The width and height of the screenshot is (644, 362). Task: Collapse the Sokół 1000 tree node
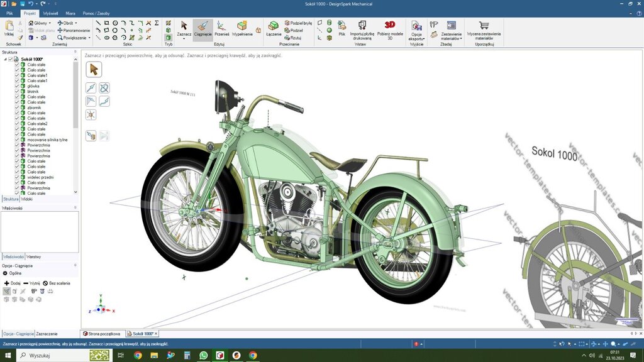[4, 59]
